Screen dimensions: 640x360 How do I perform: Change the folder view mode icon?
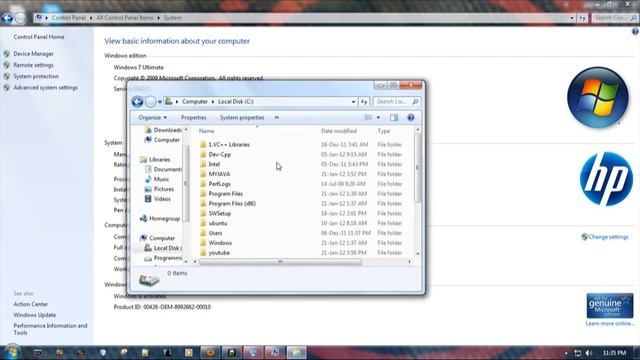(368, 118)
